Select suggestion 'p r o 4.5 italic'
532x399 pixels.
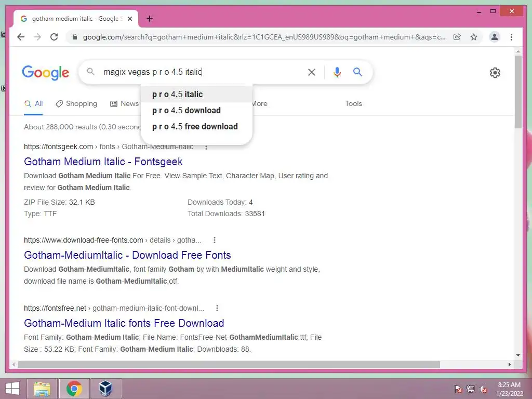196,95
